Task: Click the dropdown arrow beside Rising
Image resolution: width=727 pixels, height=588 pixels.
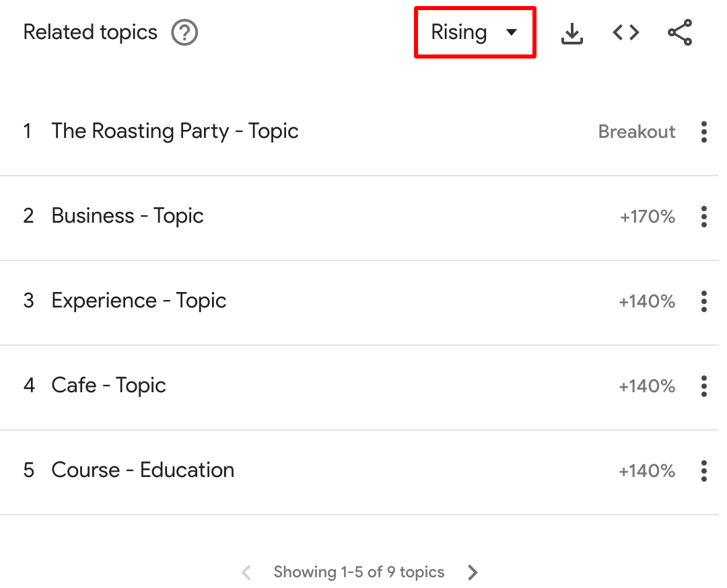Action: [x=512, y=32]
